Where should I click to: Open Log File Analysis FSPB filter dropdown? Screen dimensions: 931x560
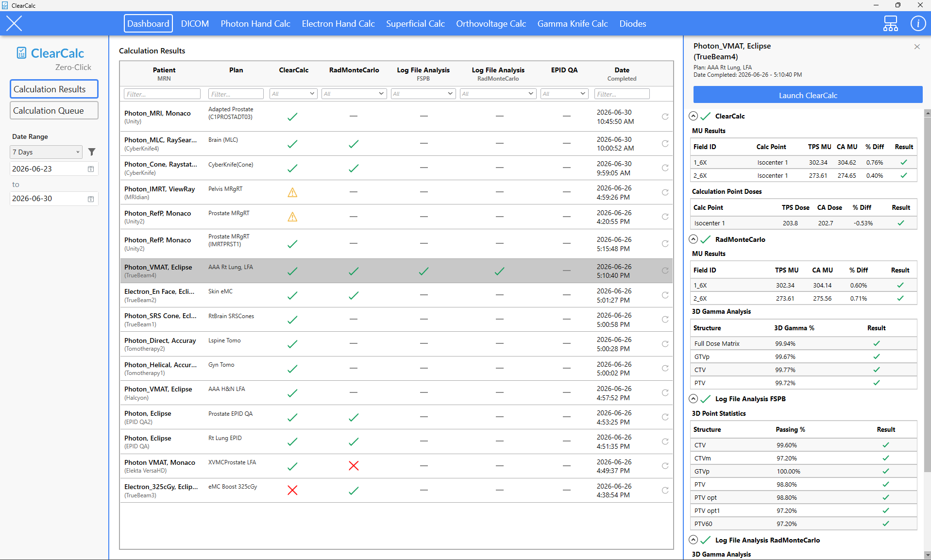tap(423, 94)
